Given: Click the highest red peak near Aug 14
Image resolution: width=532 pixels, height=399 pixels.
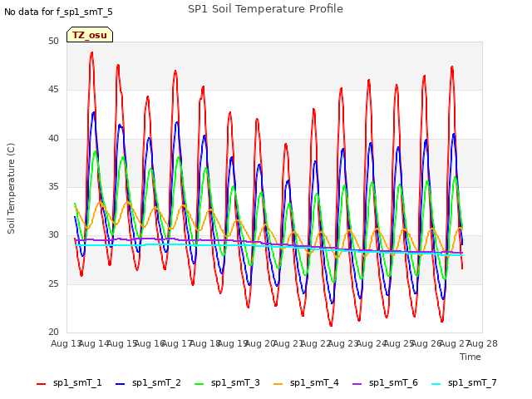Looking at the screenshot, I should 92,52.
